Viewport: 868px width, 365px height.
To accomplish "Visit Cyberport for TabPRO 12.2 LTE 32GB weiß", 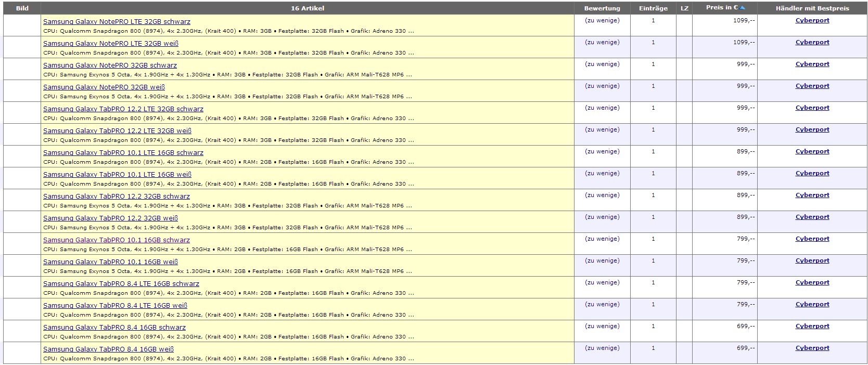I will coord(812,130).
